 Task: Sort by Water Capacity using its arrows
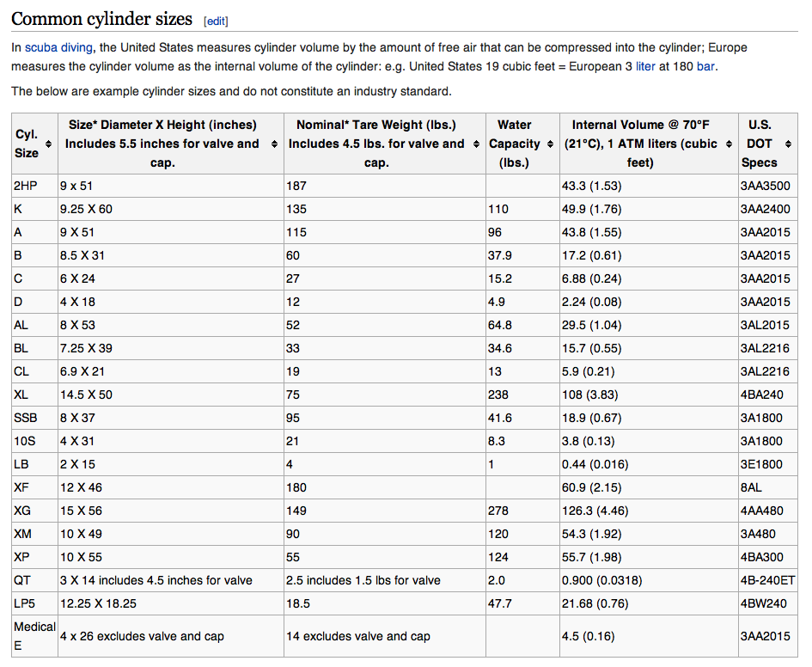pyautogui.click(x=550, y=144)
